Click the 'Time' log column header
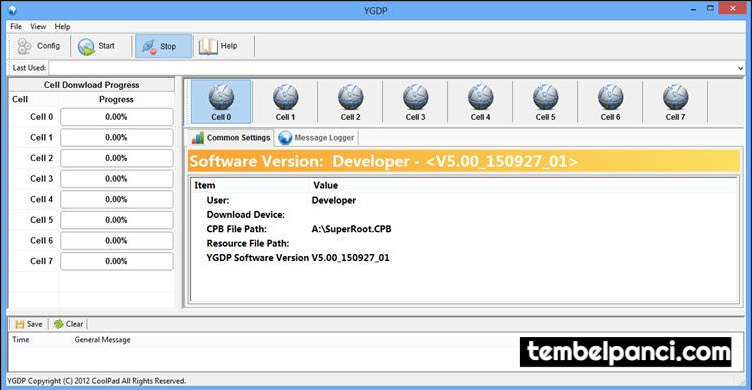Viewport: 752px width, 390px height. (x=21, y=340)
